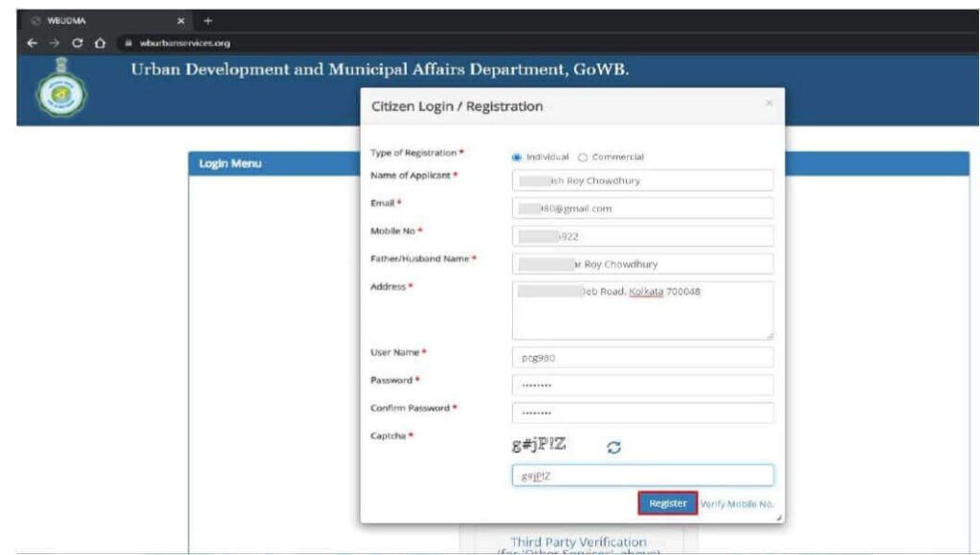Reload the page with refresh icon
Screen dimensions: 980x555
point(78,43)
